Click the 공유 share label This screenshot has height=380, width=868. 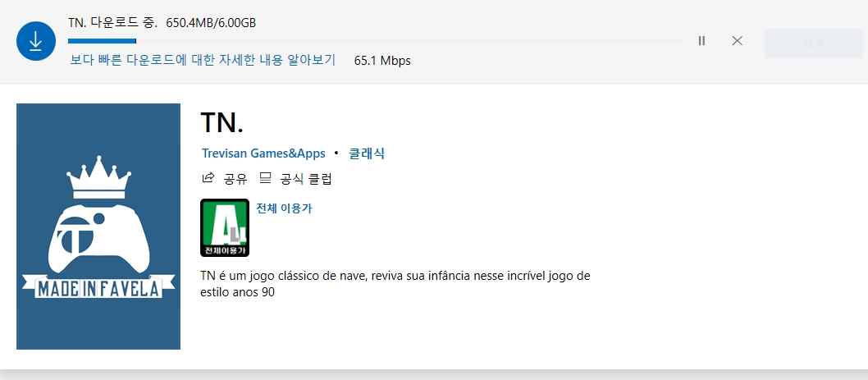(235, 178)
